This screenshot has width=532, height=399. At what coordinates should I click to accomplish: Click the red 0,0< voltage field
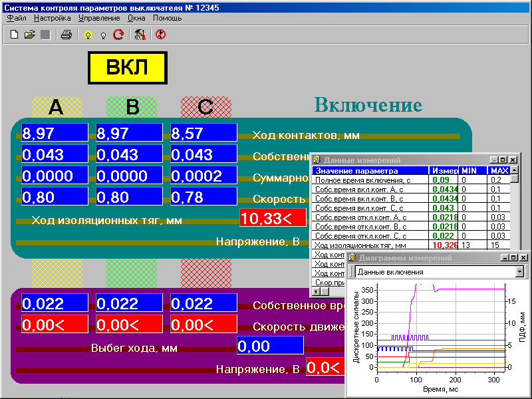325,367
